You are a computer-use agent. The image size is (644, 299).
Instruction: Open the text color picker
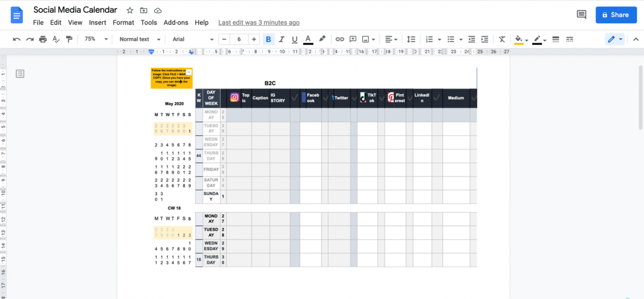click(x=308, y=39)
